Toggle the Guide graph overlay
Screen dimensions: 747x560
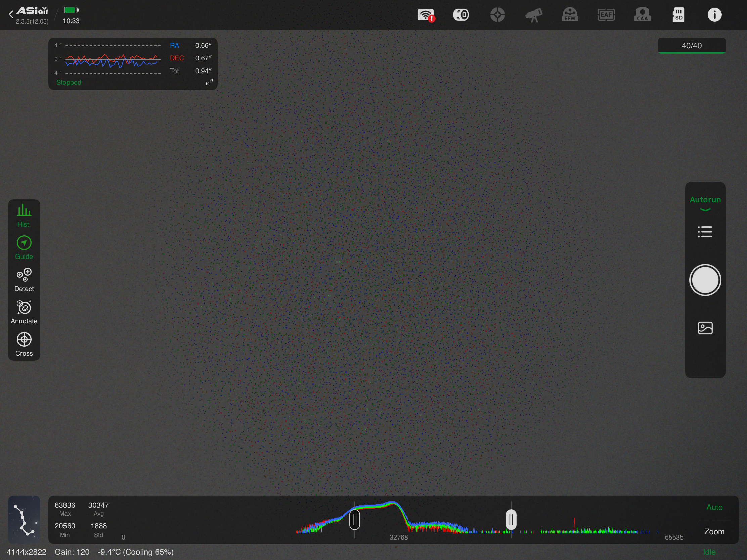(24, 248)
